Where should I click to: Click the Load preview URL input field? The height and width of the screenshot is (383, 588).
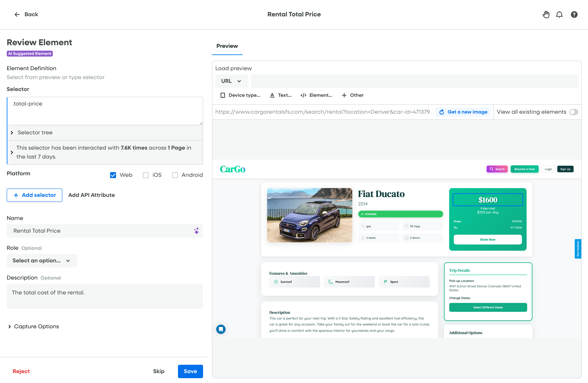[414, 81]
